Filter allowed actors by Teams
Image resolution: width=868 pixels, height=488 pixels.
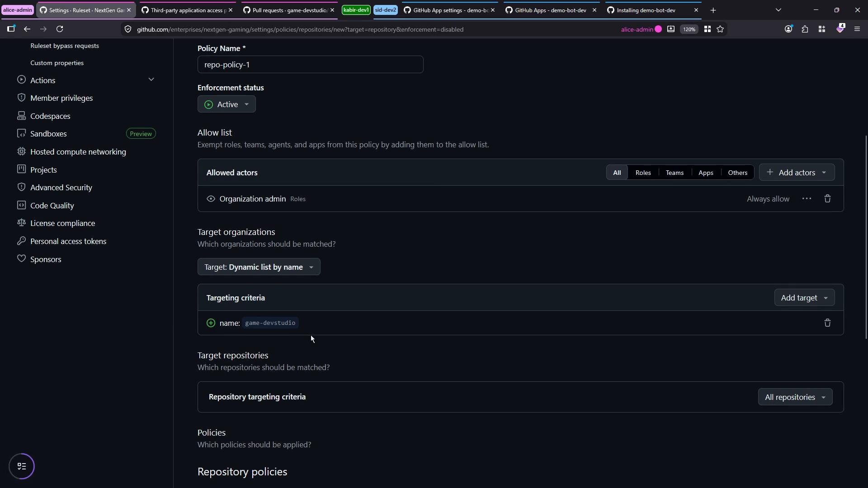point(675,173)
